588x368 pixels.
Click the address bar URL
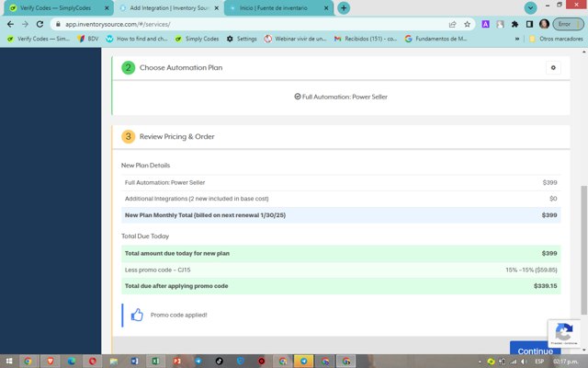(x=118, y=24)
